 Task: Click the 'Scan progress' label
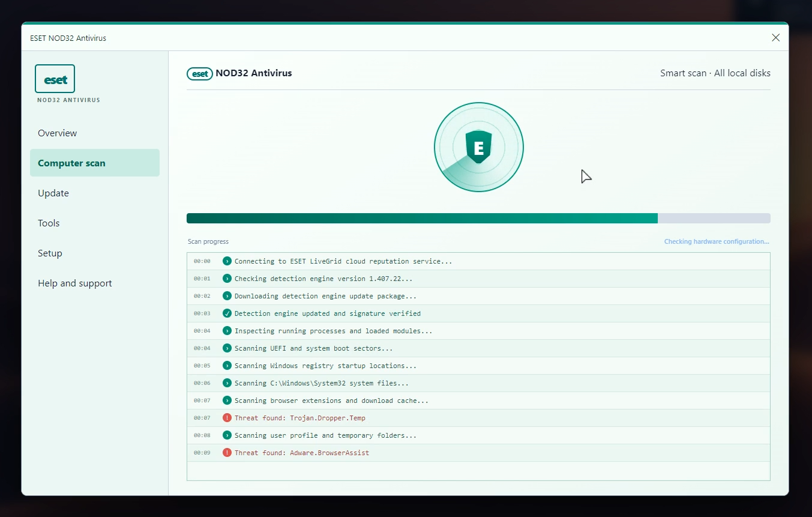coord(208,242)
